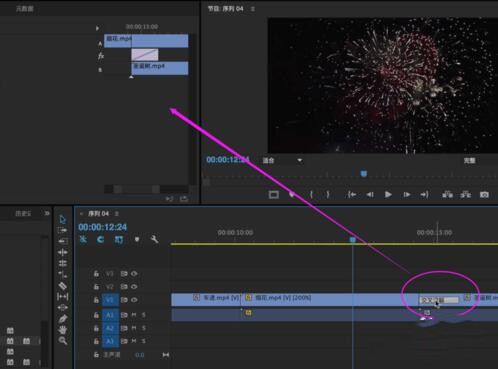
Task: Lock the V2 track
Action: coord(96,287)
